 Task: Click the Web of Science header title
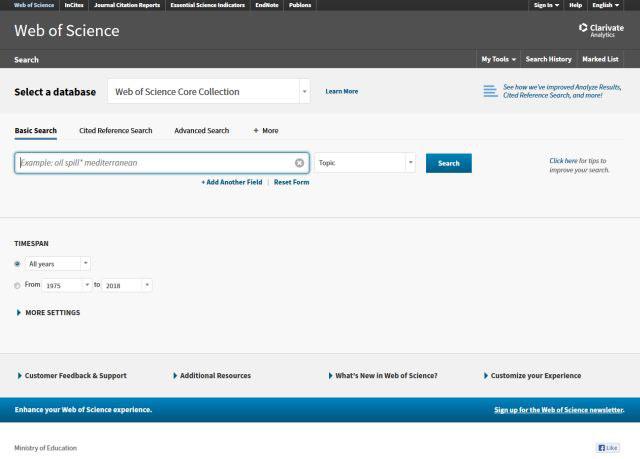[67, 31]
